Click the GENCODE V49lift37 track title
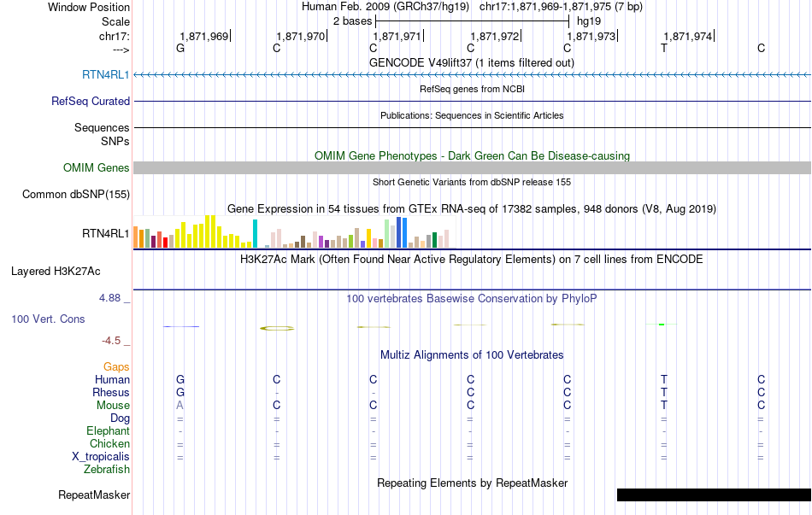812x515 pixels. click(472, 62)
